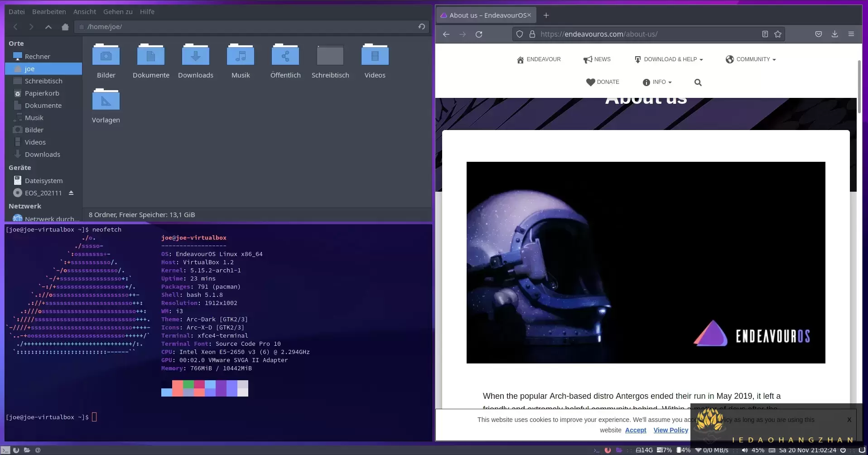Screen dimensions: 868x455
Task: Click the browser URL address field
Action: [648, 34]
